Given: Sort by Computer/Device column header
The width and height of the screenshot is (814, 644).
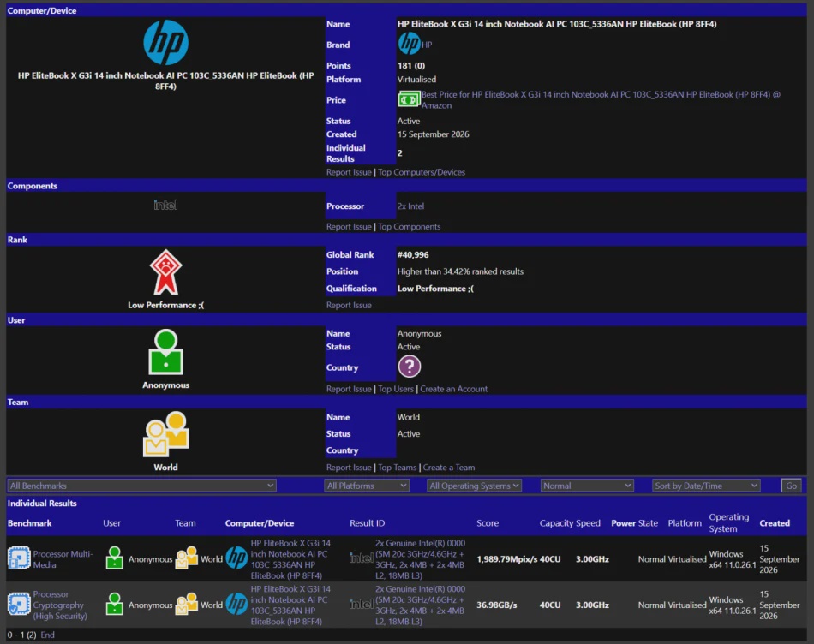Looking at the screenshot, I should tap(260, 523).
